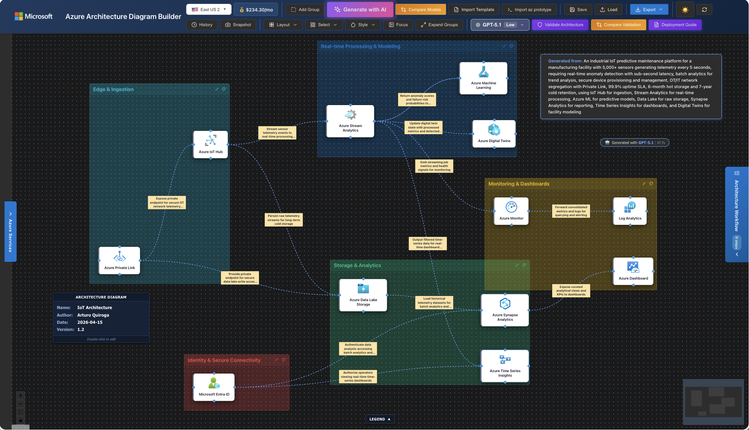Toggle Focus mode
Image resolution: width=749 pixels, height=430 pixels.
(x=398, y=25)
